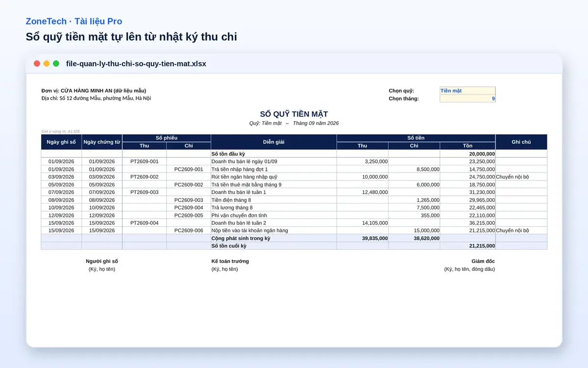588x368 pixels.
Task: Click the Kế toán trưởng signature label
Action: [230, 262]
